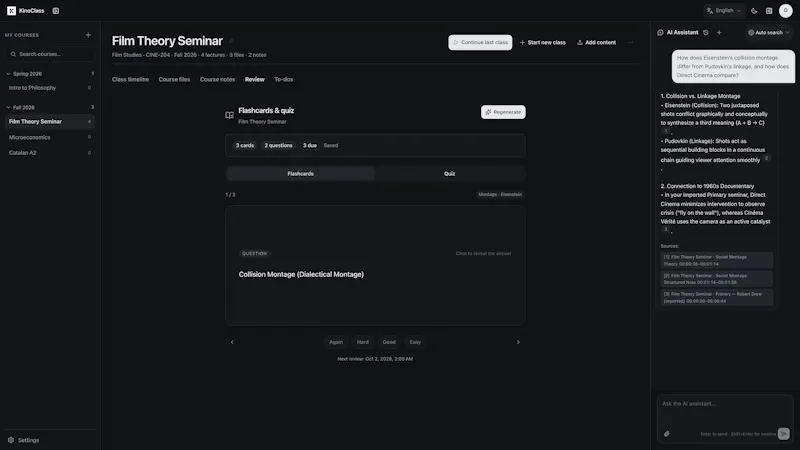Select Intro to Philosophy course

coord(49,88)
